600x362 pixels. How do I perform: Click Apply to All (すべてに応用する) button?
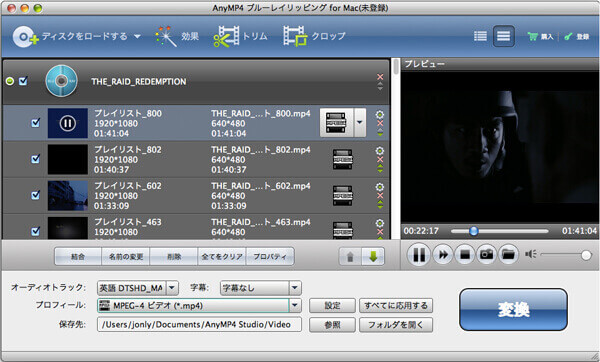pos(396,305)
